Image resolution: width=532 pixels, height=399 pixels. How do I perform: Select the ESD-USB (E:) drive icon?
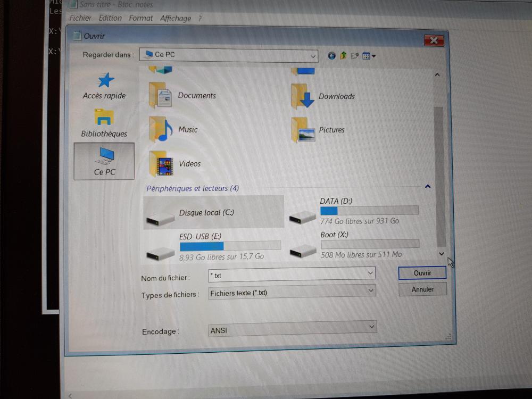(x=160, y=253)
